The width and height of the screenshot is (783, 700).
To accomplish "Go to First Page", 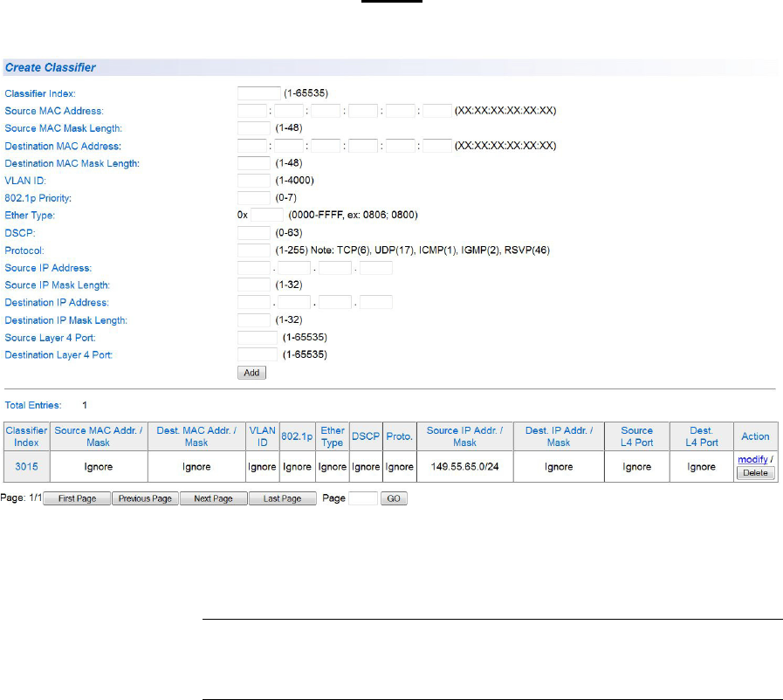I will coord(77,498).
